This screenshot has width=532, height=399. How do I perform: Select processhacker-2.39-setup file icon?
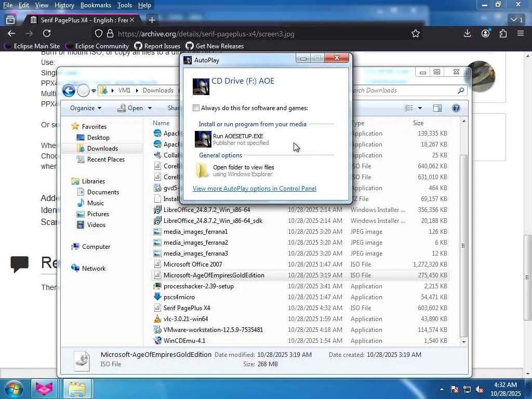pos(157,286)
